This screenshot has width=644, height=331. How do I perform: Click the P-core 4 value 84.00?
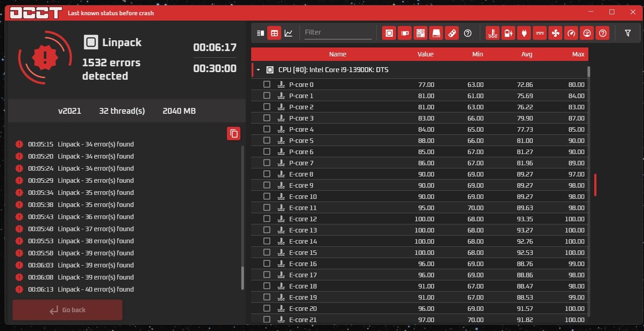click(426, 129)
